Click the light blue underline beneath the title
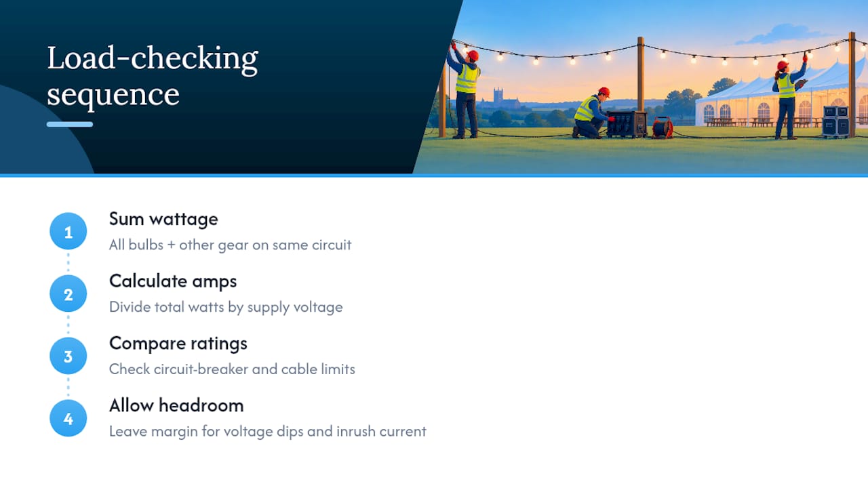868x488 pixels. pyautogui.click(x=70, y=124)
